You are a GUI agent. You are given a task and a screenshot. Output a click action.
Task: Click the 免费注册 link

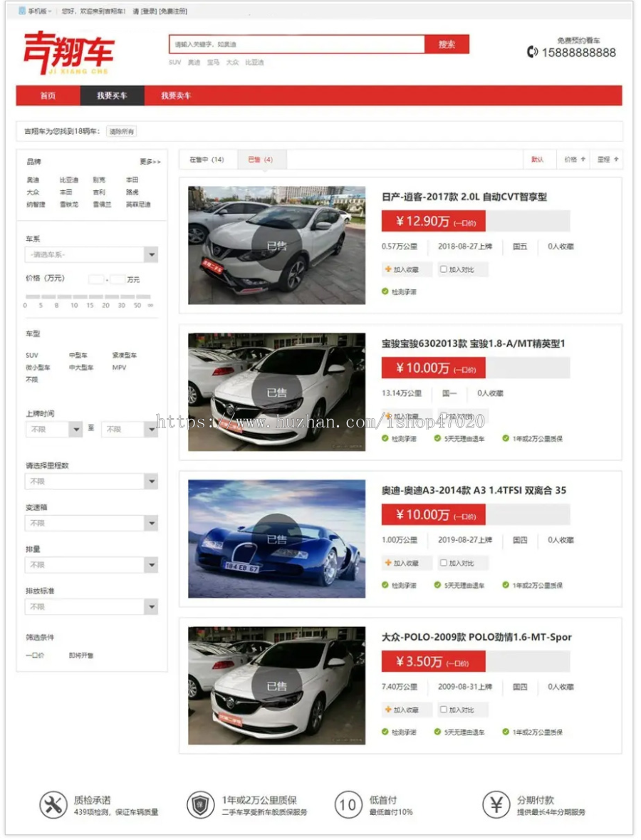click(172, 11)
